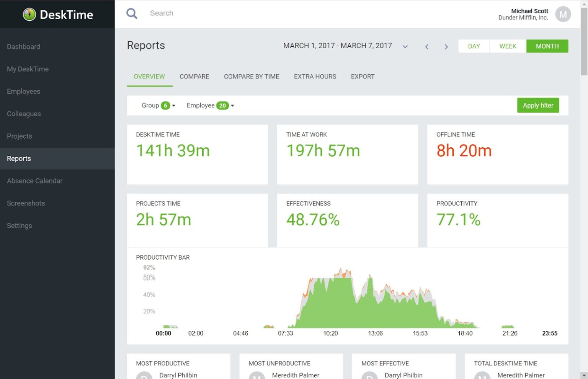Switch to DAY view
The width and height of the screenshot is (588, 379).
tap(474, 46)
